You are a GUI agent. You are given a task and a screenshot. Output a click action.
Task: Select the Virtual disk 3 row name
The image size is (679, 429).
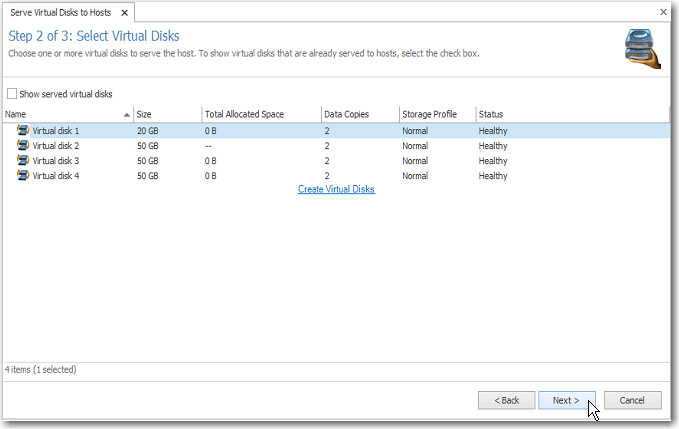coord(56,161)
